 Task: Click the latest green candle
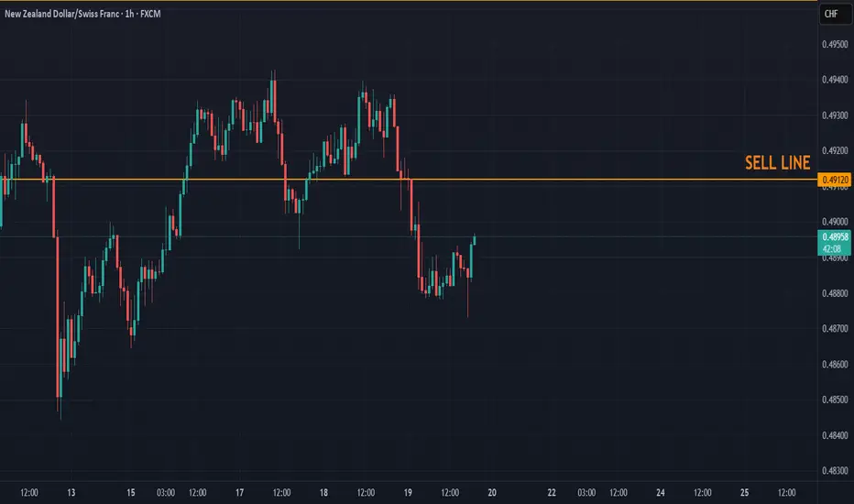coord(475,240)
